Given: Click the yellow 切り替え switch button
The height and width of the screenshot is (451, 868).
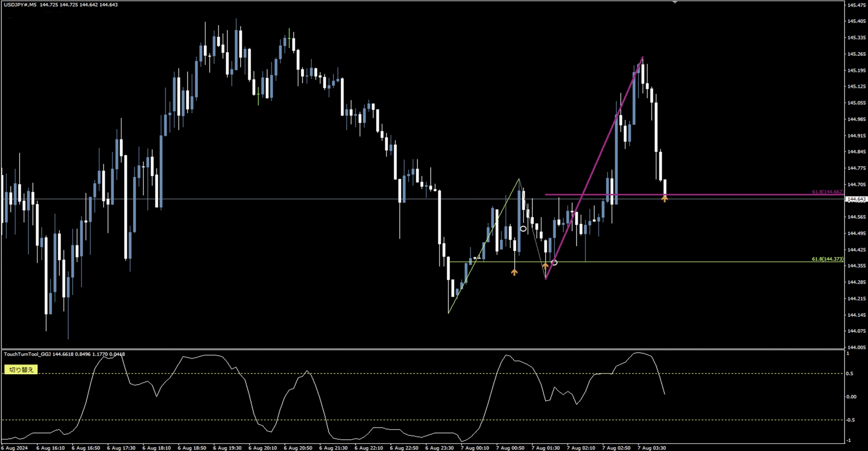Looking at the screenshot, I should tap(20, 369).
